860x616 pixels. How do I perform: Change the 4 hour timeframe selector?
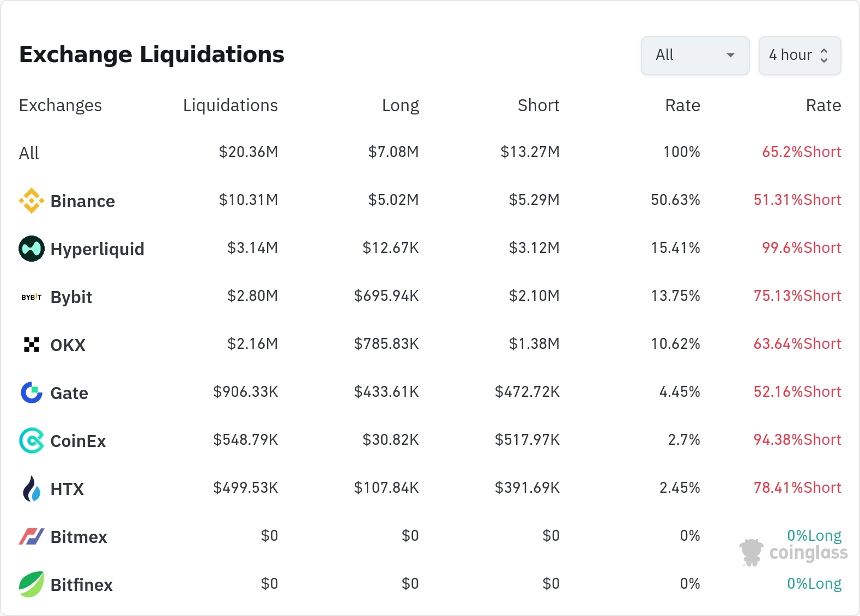799,55
